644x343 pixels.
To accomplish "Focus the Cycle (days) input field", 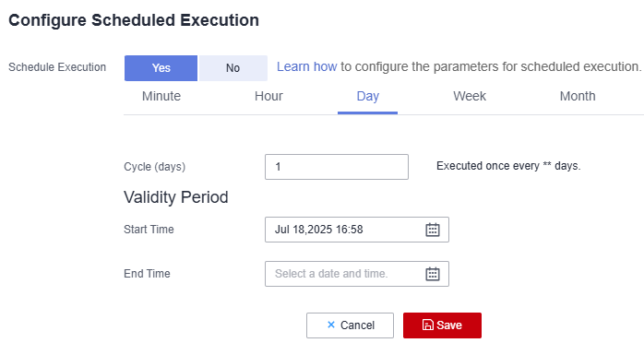I will pyautogui.click(x=337, y=167).
